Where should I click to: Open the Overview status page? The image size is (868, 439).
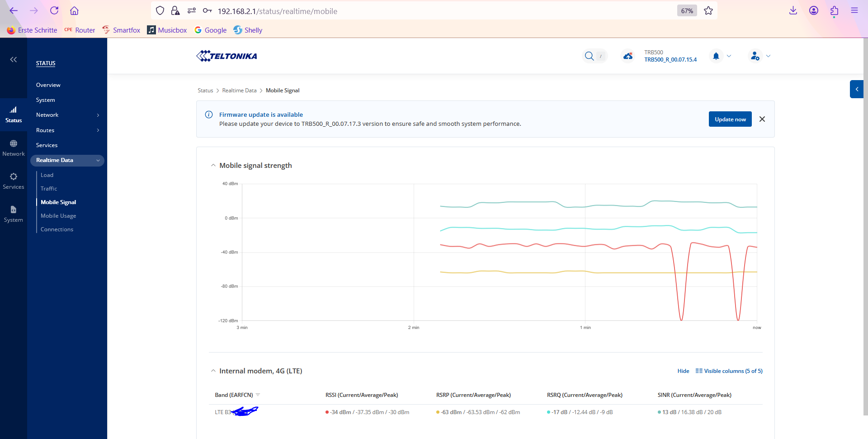click(48, 85)
